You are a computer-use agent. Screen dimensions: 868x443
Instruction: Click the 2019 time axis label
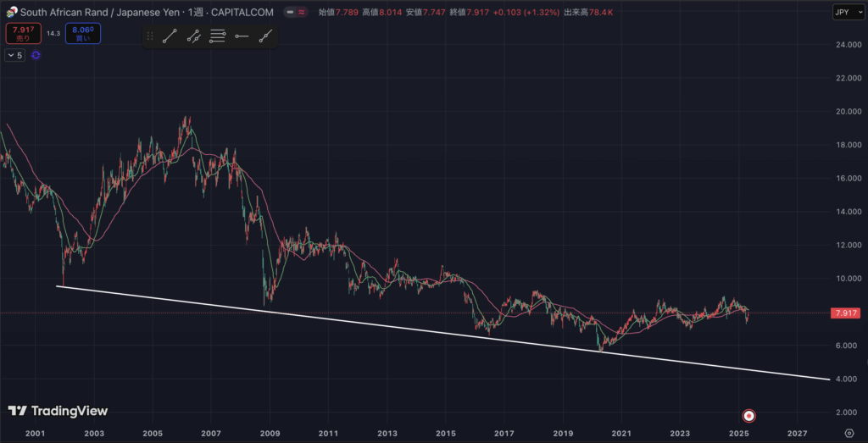click(x=563, y=432)
